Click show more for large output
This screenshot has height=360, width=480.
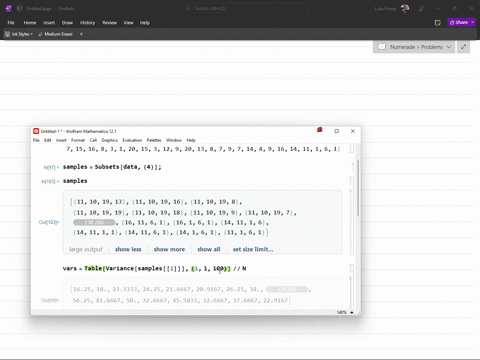click(x=169, y=249)
